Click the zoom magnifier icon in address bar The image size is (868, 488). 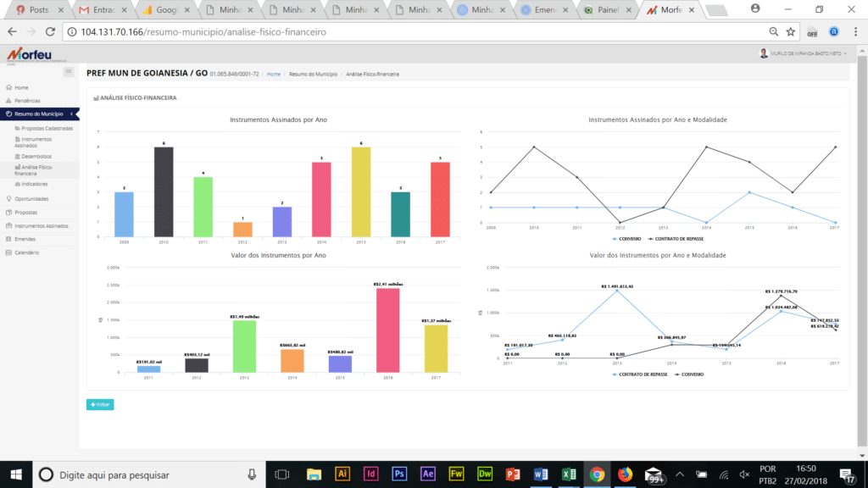[x=773, y=31]
